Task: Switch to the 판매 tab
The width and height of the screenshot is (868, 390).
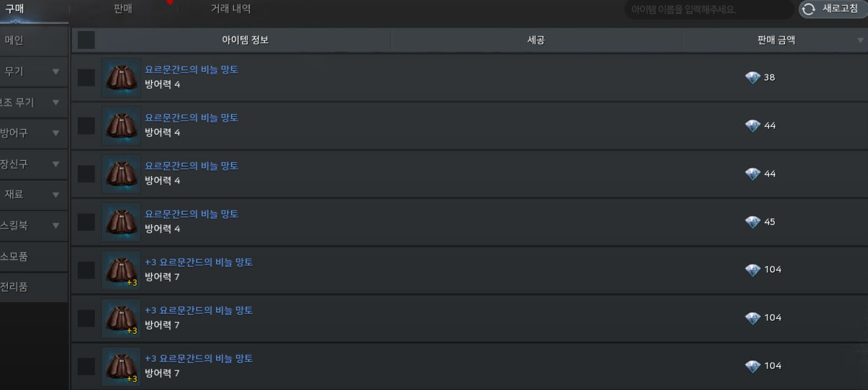Action: pyautogui.click(x=123, y=9)
